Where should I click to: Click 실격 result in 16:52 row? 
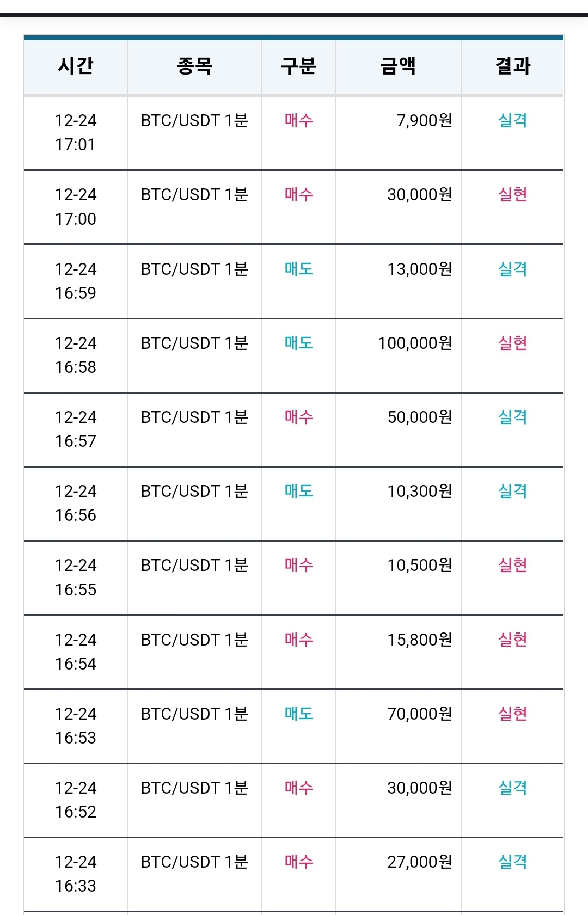pyautogui.click(x=512, y=788)
